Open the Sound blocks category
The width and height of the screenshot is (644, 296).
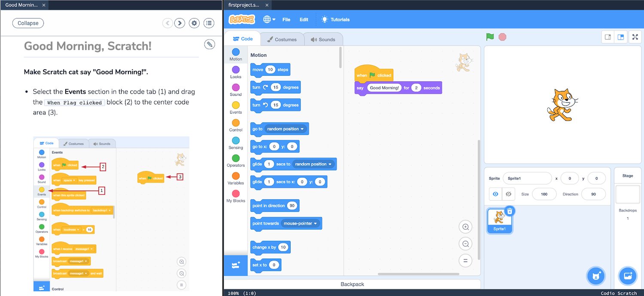pos(236,91)
